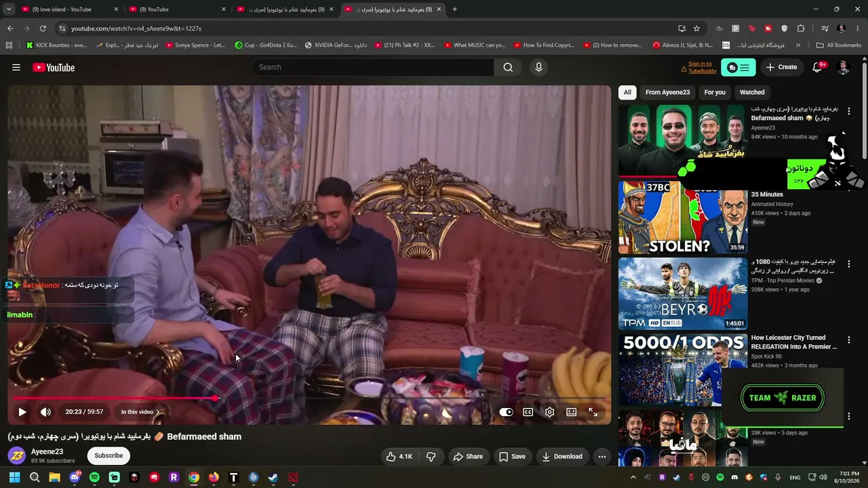Dislike this video
868x488 pixels.
pyautogui.click(x=431, y=457)
